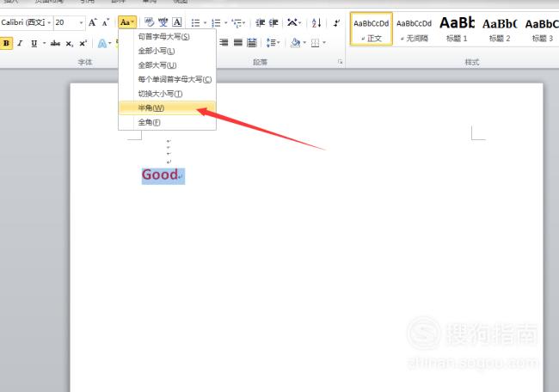Toggle Subscript formatting
This screenshot has width=559, height=392.
click(70, 44)
